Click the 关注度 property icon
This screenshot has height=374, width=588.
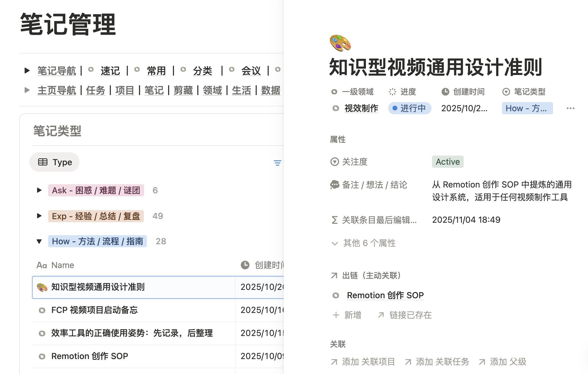(335, 162)
